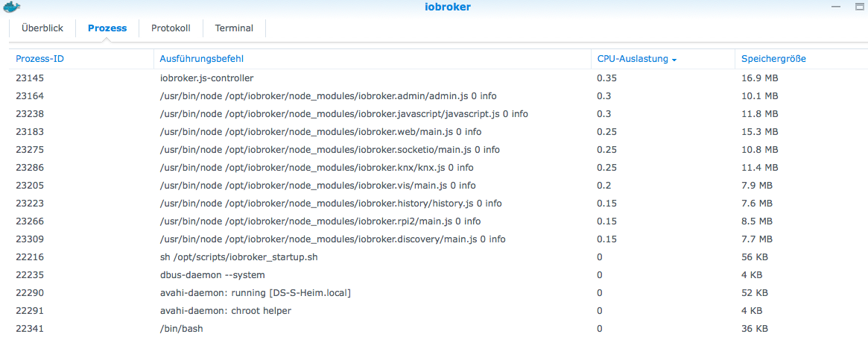Sort by Prozess-ID column header
Screen dimensions: 868x343
[39, 59]
